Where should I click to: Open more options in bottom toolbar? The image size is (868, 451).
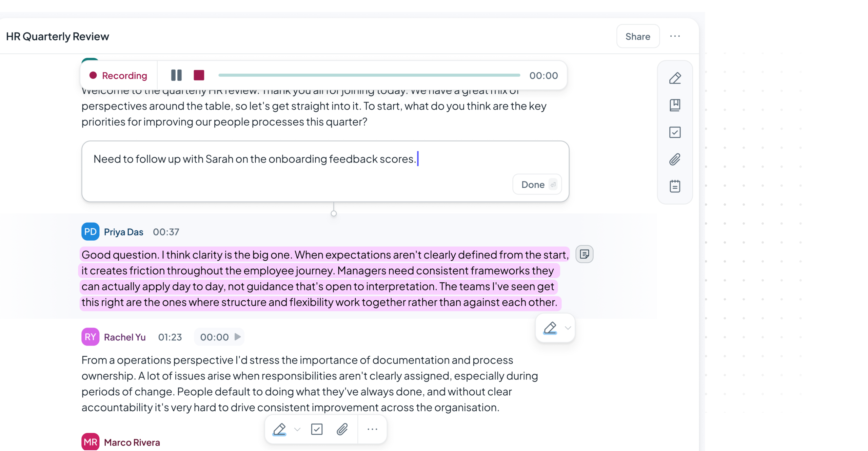tap(372, 429)
